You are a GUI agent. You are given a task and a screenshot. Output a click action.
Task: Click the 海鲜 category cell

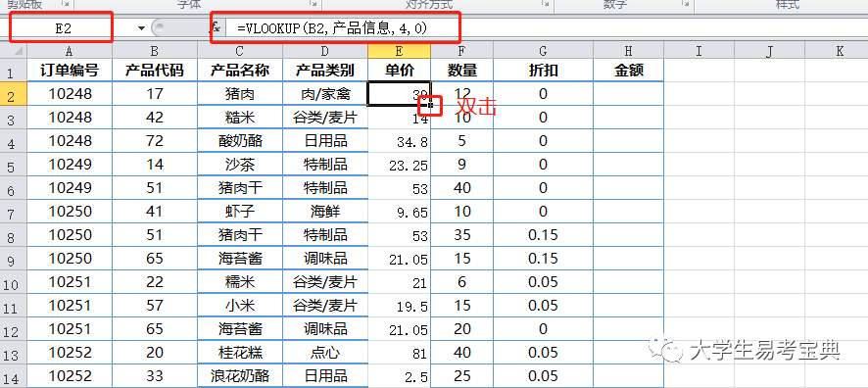pos(325,211)
